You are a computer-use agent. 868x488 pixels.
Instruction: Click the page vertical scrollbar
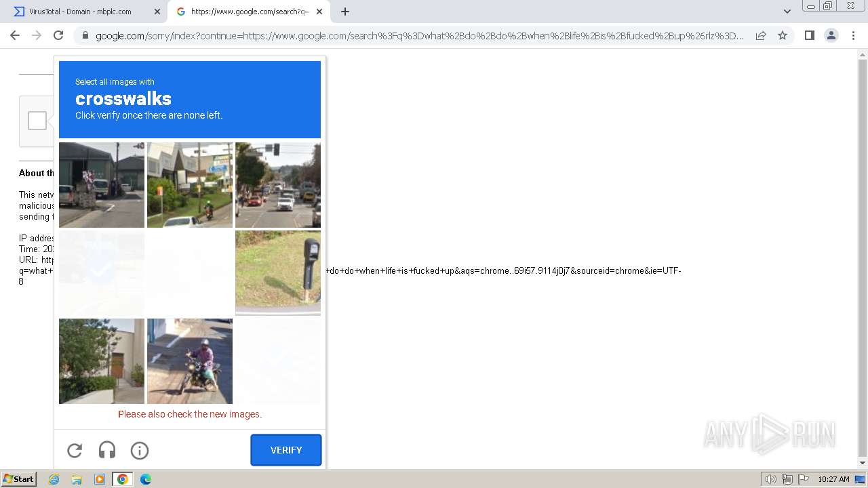point(863,258)
